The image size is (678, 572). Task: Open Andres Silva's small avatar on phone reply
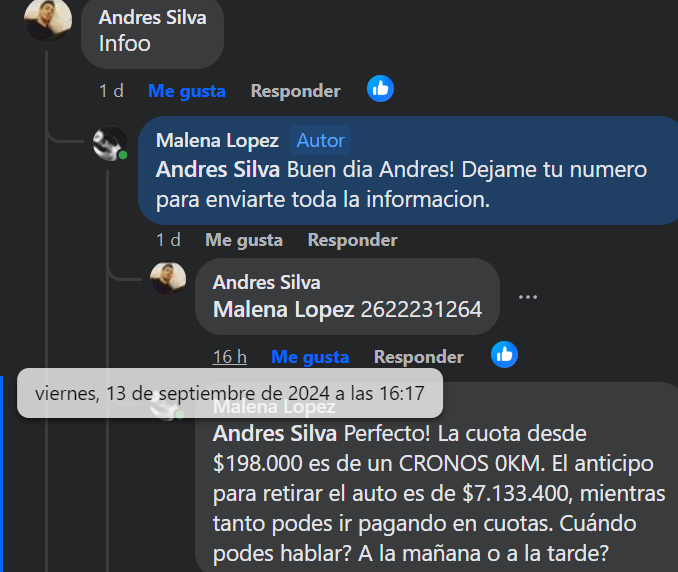click(168, 279)
